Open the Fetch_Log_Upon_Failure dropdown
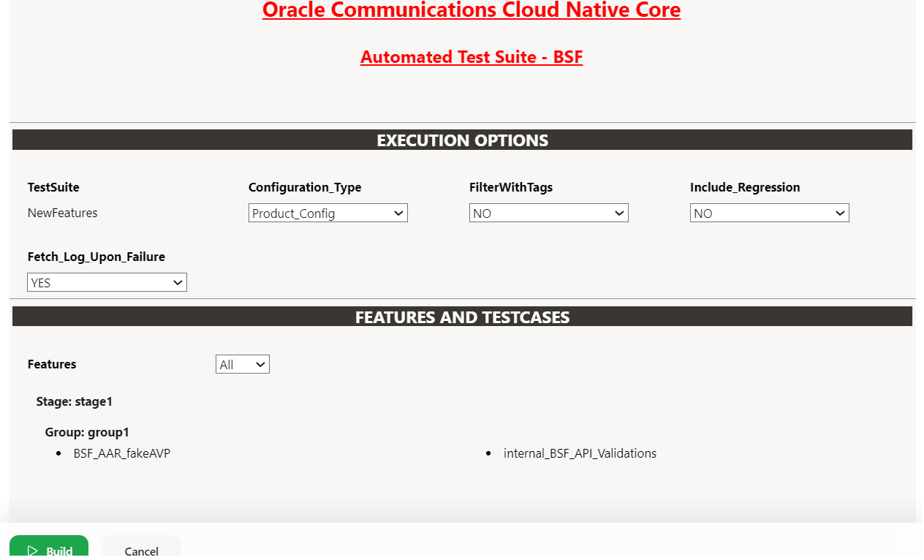This screenshot has width=924, height=560. click(107, 282)
